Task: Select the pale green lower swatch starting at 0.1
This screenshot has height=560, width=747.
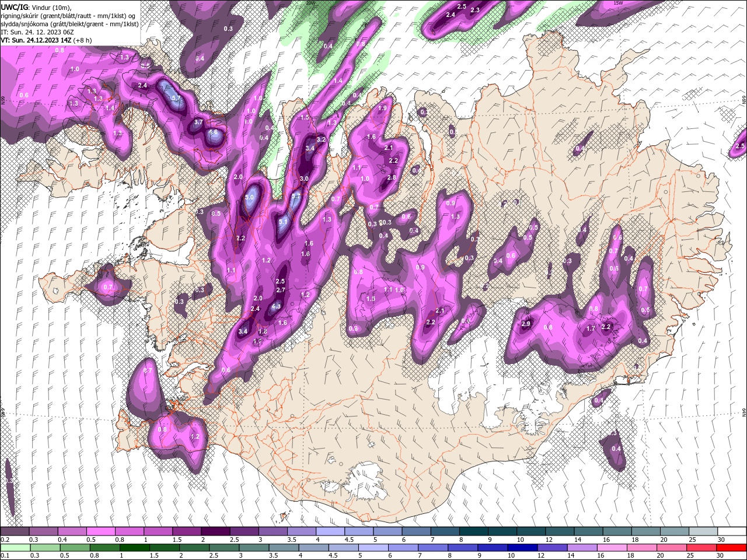Action: (x=15, y=547)
